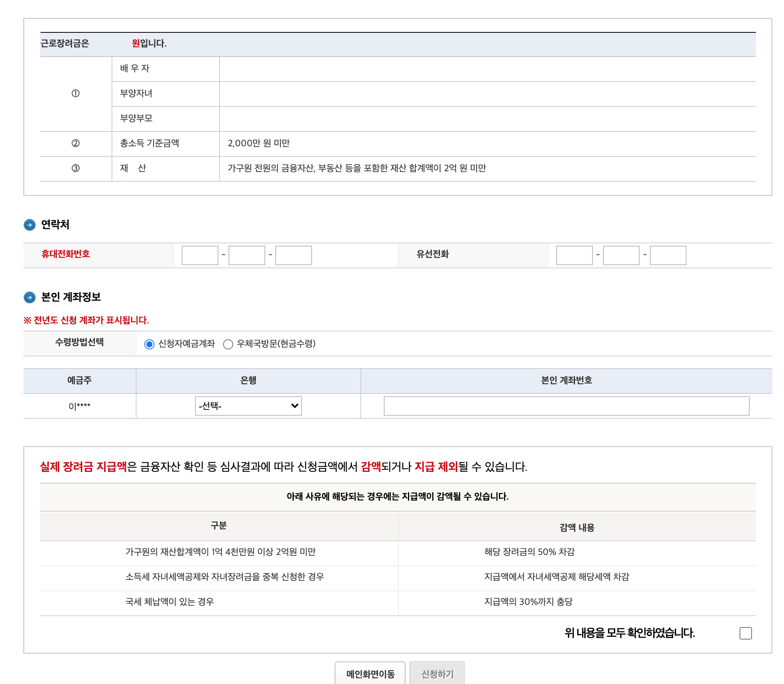
Task: Select 신청자예금계좌 radio option
Action: click(149, 344)
